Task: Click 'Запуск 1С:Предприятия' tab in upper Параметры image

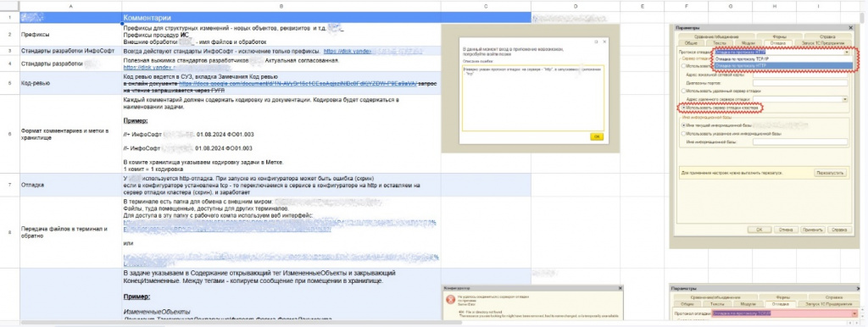Action: point(822,43)
